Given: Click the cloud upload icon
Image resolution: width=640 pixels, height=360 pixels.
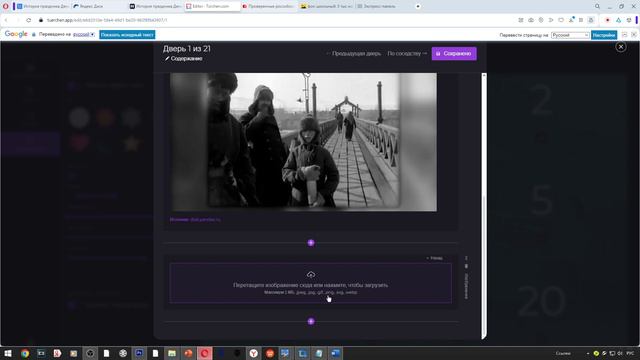Looking at the screenshot, I should click(311, 275).
